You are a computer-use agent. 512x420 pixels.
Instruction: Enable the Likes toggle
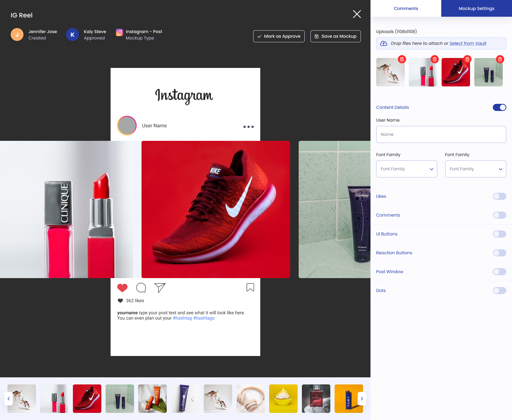500,196
